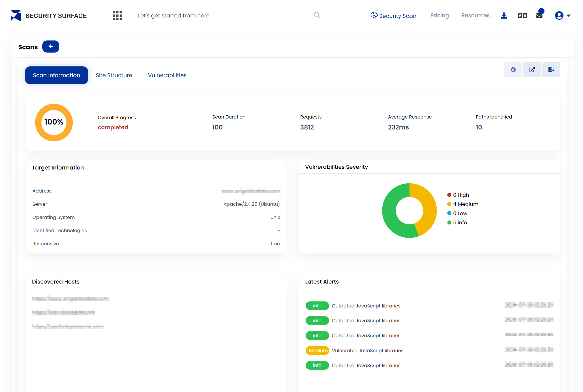
Task: Focus the 'Let's get started from here' search field
Action: coord(228,15)
